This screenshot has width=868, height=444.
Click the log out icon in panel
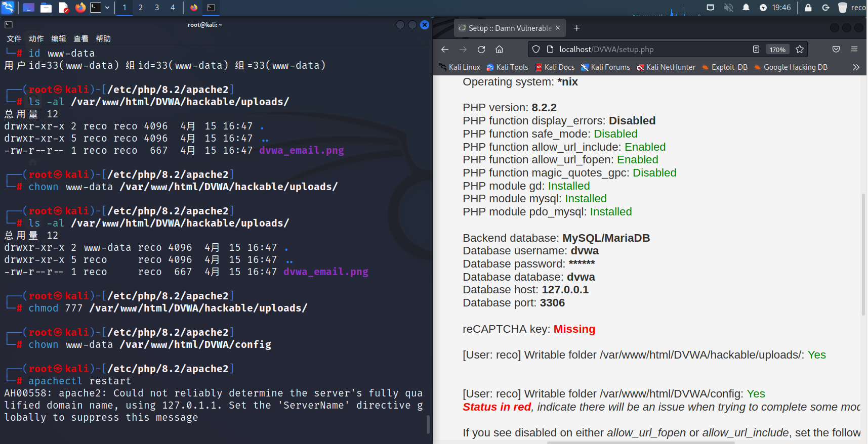click(x=825, y=8)
